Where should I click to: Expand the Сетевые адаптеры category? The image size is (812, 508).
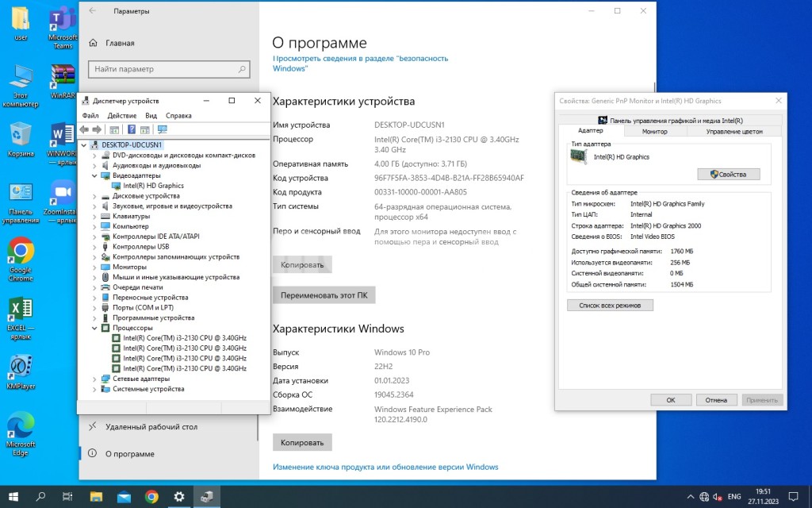pos(95,379)
